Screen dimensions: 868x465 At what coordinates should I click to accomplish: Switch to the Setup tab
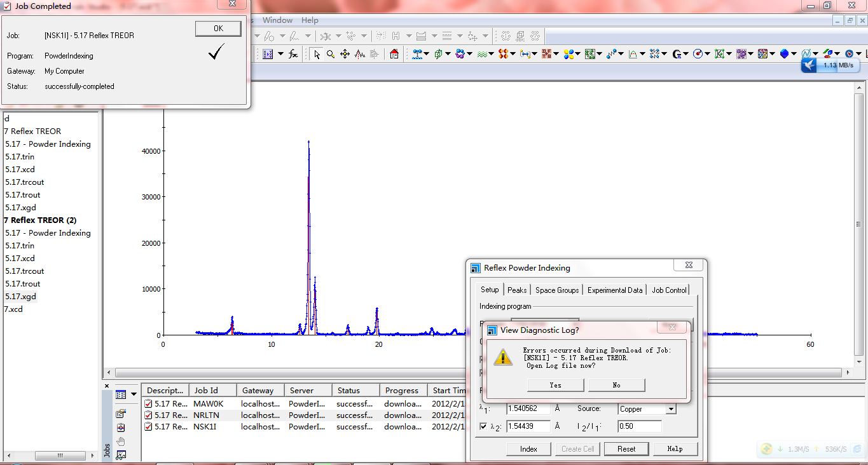click(x=490, y=290)
